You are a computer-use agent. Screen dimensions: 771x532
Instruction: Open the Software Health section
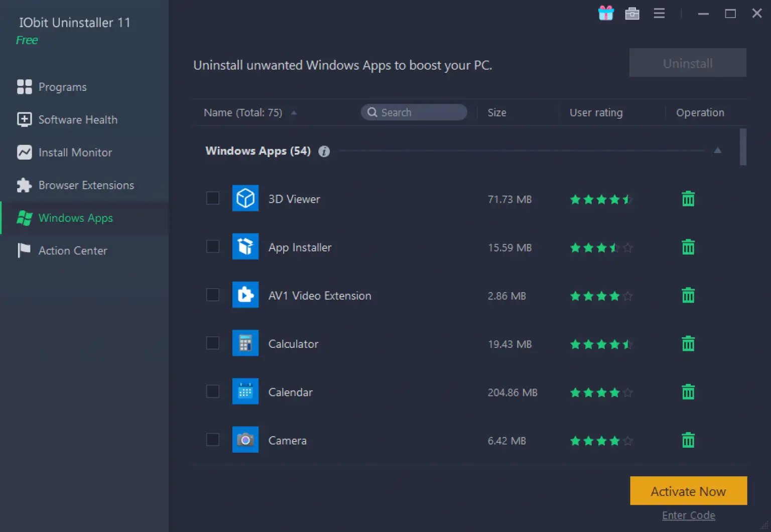tap(84, 119)
